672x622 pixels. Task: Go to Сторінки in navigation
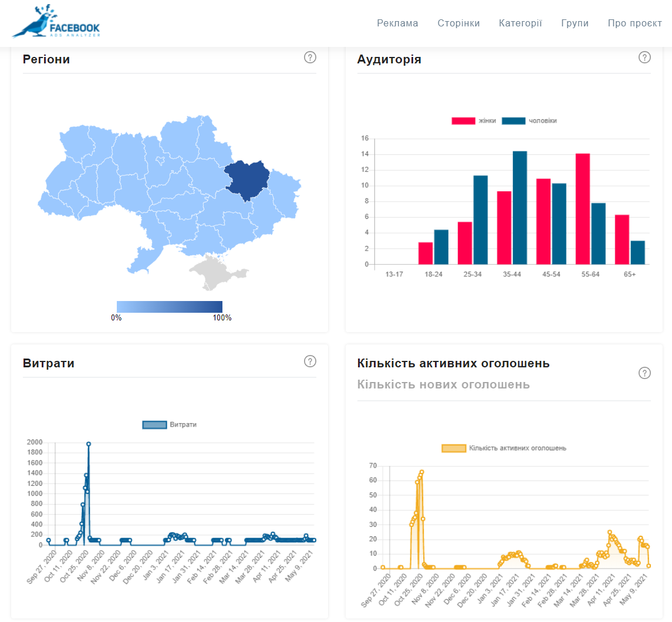tap(458, 23)
